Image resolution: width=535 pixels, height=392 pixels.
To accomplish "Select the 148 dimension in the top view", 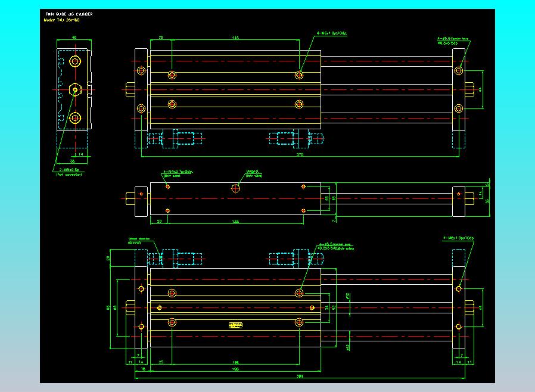I will click(x=235, y=38).
